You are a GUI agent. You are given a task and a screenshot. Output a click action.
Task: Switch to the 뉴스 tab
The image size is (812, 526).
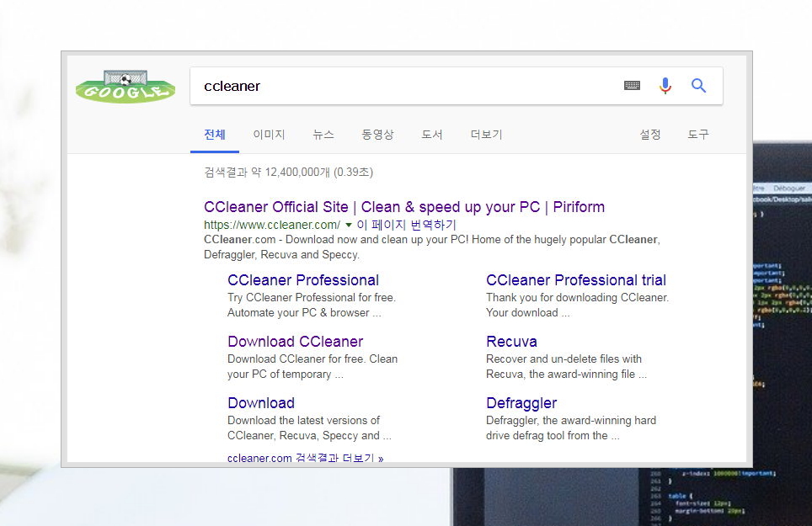click(323, 135)
